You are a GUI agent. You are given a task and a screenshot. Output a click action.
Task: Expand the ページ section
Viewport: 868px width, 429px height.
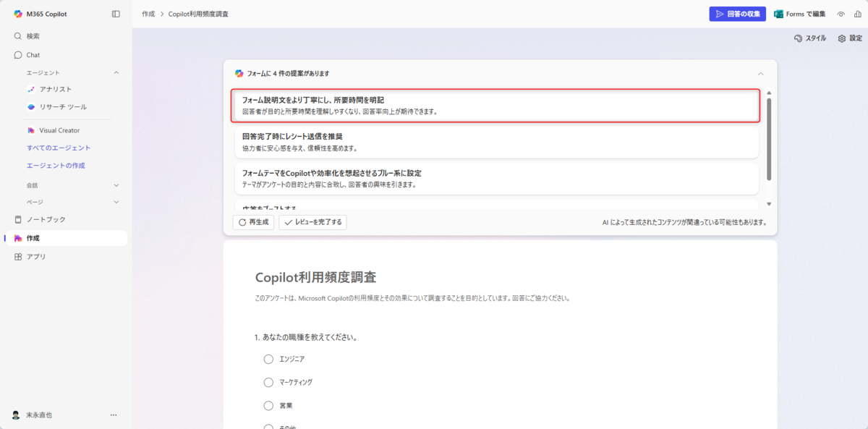[x=116, y=202]
